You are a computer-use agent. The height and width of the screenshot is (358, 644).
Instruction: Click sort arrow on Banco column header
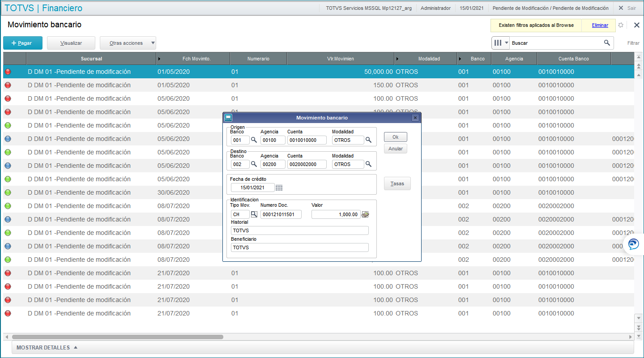(460, 59)
